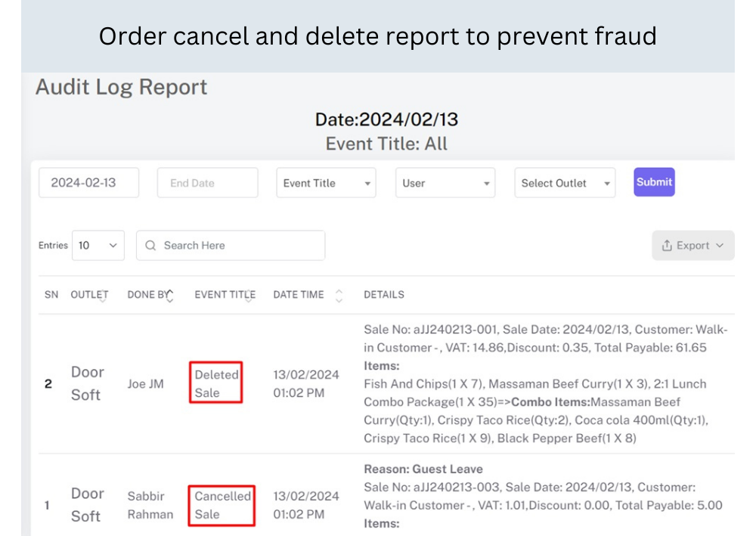Screen dimensions: 756x536
Task: Click the search magnifier icon
Action: (150, 246)
